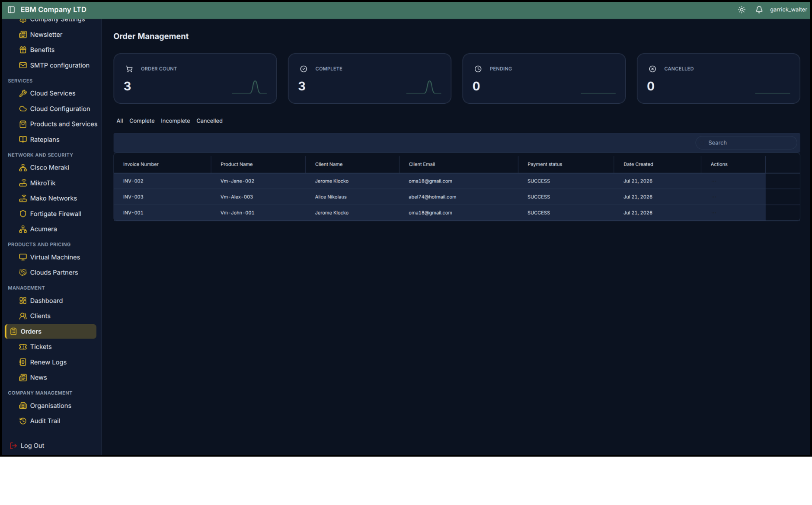Click the Order Count summary card
Viewport: 812px width, 505px height.
tap(195, 78)
